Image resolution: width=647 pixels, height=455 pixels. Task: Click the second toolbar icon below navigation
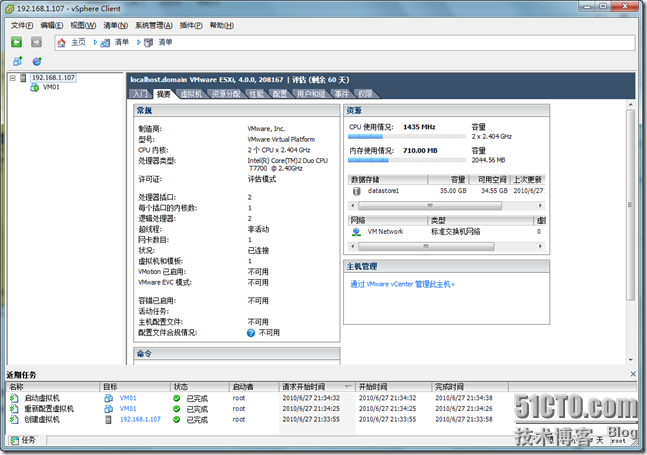[x=37, y=61]
